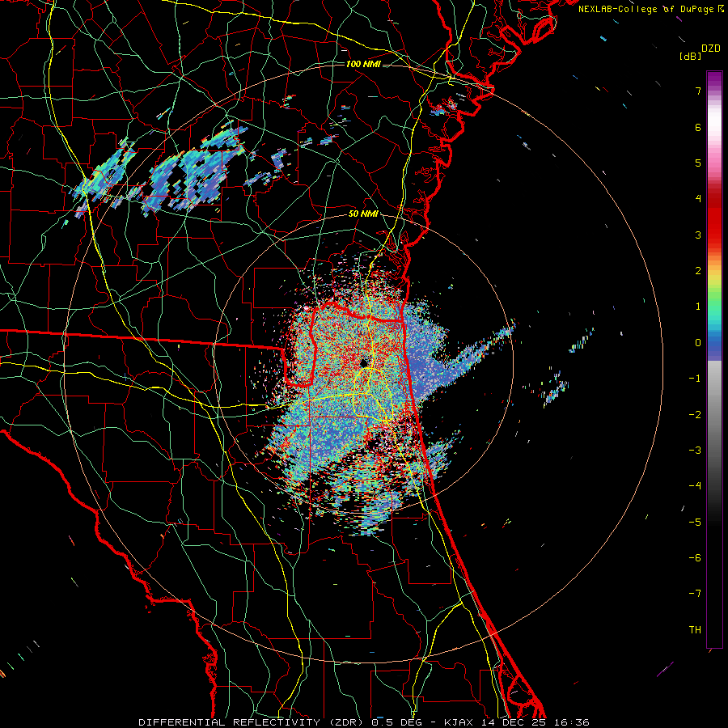
Task: Click the NEXLAB-College of DuPage watermark text
Action: [x=651, y=9]
